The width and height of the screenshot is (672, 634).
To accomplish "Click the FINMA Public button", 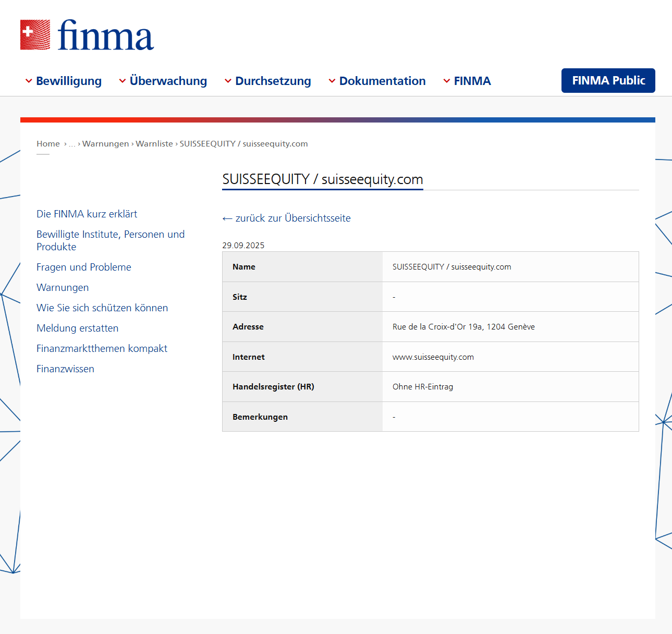I will coord(608,80).
